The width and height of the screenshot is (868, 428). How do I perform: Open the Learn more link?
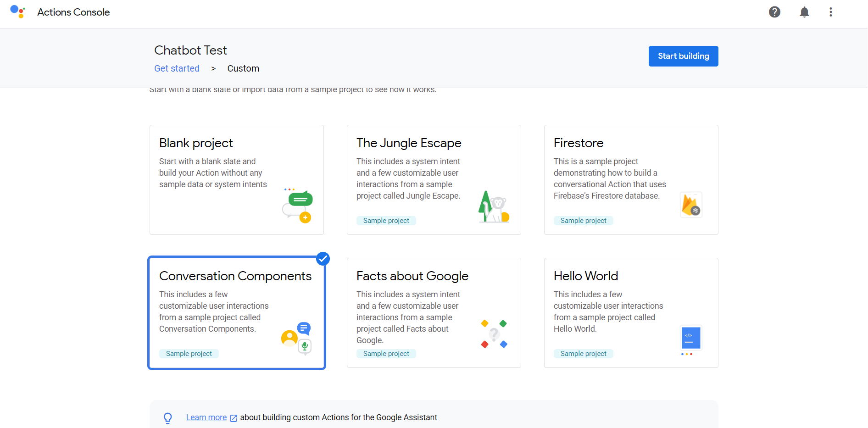click(206, 417)
